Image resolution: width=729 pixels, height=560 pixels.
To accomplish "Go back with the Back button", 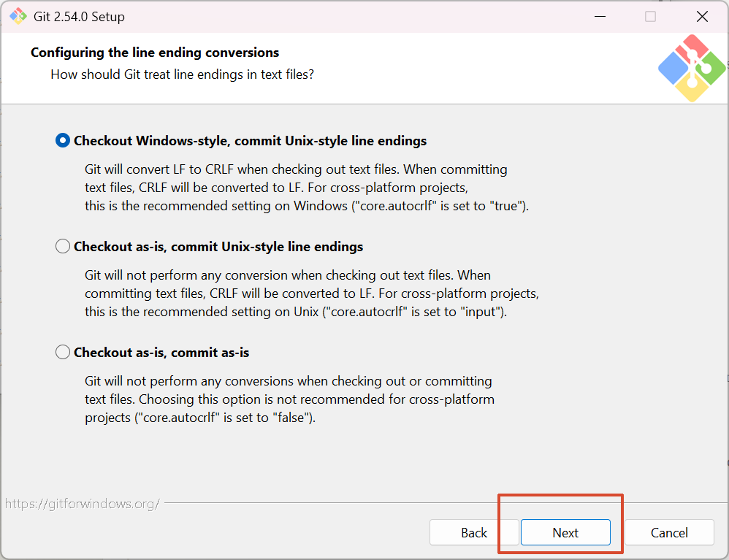I will [474, 533].
